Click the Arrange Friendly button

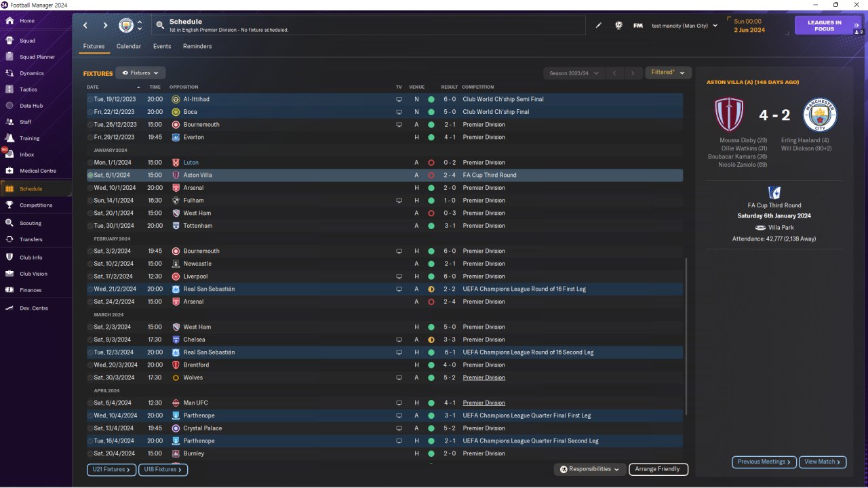[x=658, y=469]
